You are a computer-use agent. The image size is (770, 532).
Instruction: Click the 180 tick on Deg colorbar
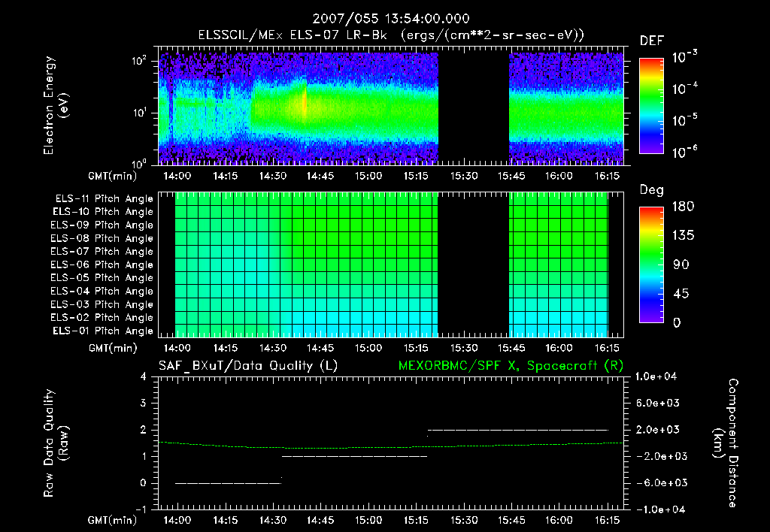pos(683,207)
